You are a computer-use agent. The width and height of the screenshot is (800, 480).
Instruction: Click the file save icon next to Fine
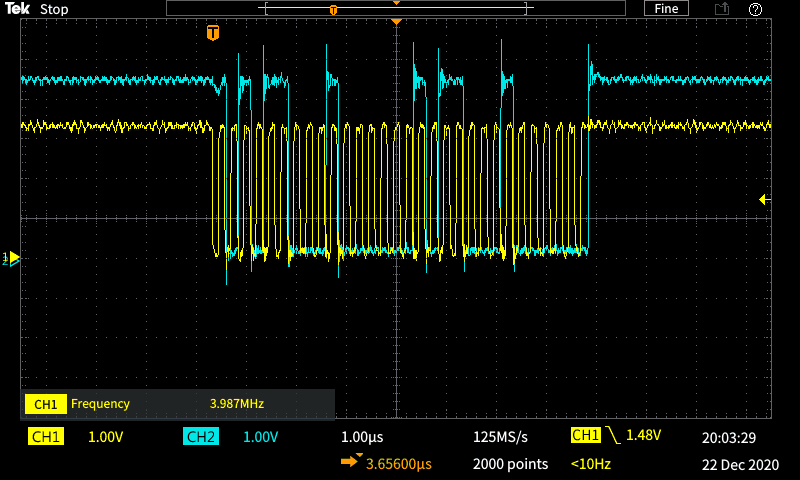(x=722, y=9)
